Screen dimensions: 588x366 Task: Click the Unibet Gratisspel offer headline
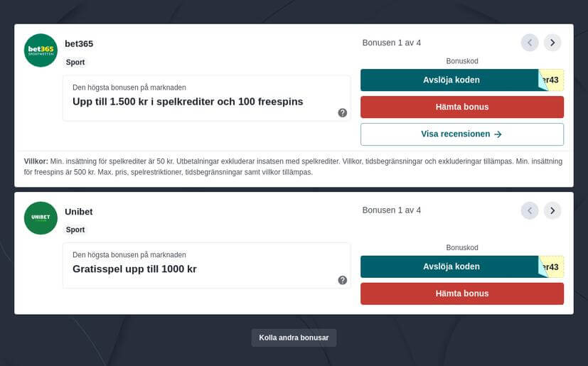[134, 269]
